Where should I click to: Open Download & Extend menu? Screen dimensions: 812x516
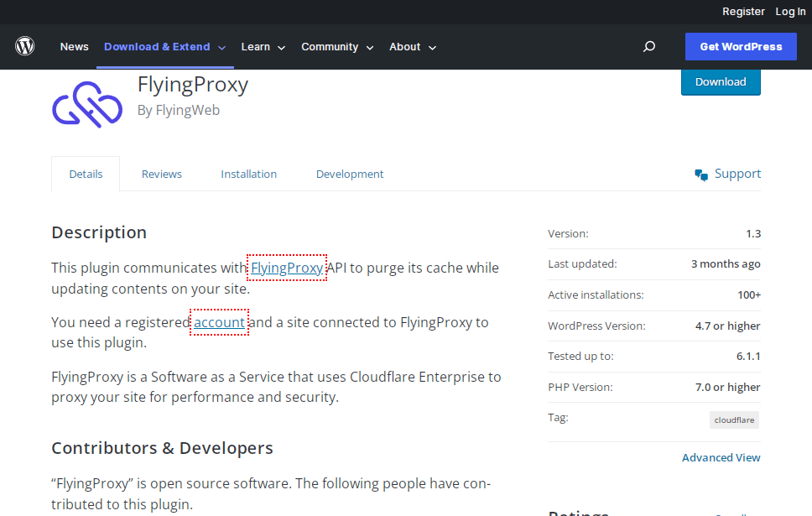157,47
